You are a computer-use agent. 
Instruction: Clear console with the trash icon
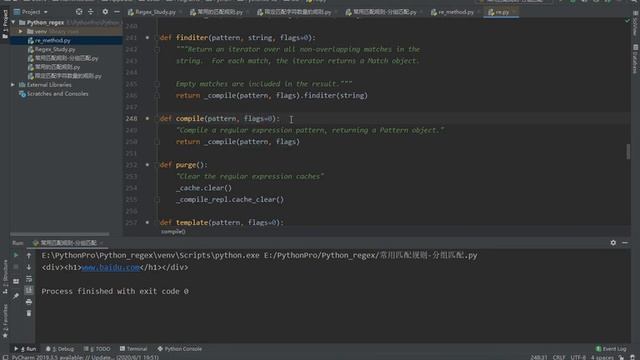point(29,313)
